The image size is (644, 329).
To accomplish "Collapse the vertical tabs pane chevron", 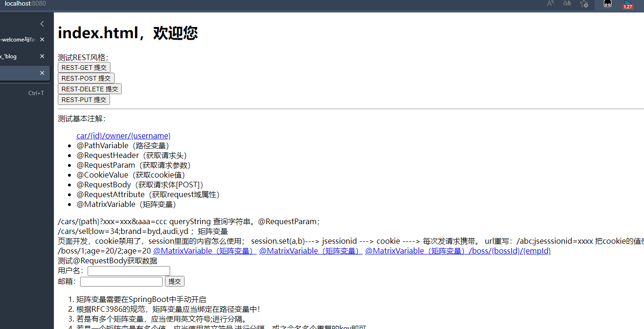I will pyautogui.click(x=42, y=24).
